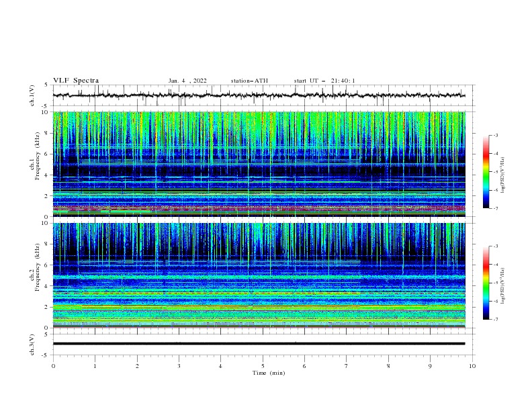Click the time axis tick label "3"
The width and height of the screenshot is (532, 411).
coord(179,366)
